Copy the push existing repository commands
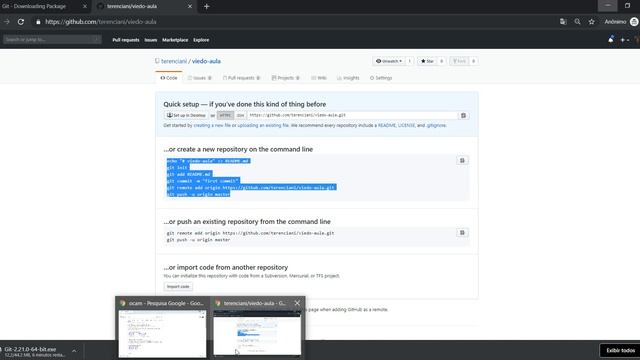Screen dimensions: 640x360 pyautogui.click(x=462, y=233)
